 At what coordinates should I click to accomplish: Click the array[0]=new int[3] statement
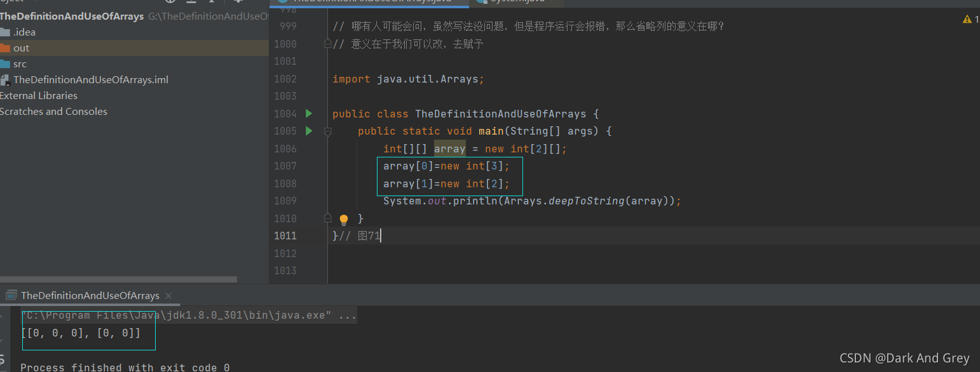(x=446, y=166)
